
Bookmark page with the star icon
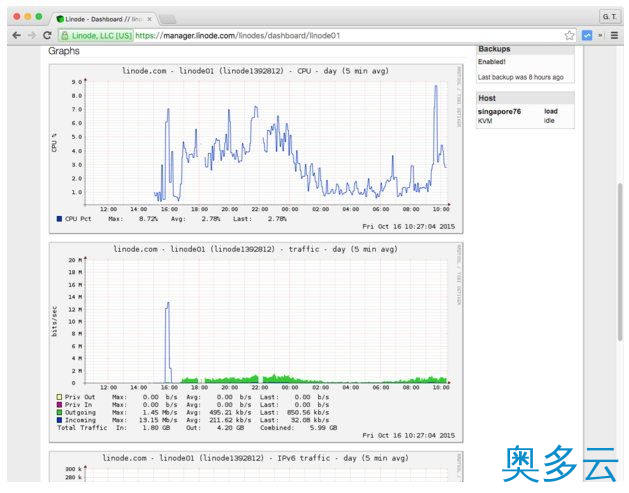(569, 35)
